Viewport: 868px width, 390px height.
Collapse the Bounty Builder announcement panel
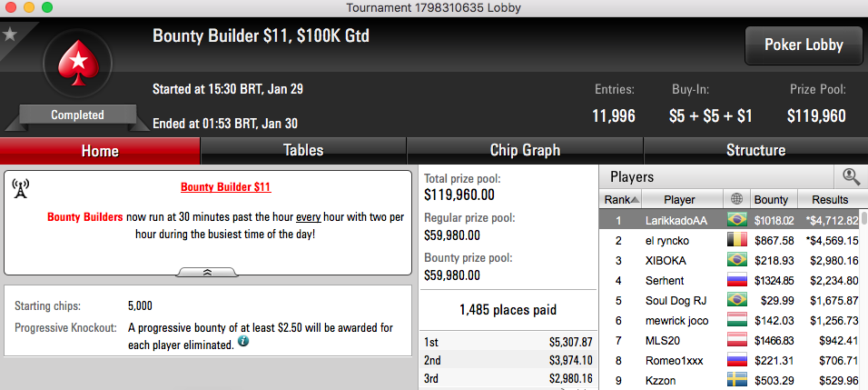pyautogui.click(x=208, y=272)
